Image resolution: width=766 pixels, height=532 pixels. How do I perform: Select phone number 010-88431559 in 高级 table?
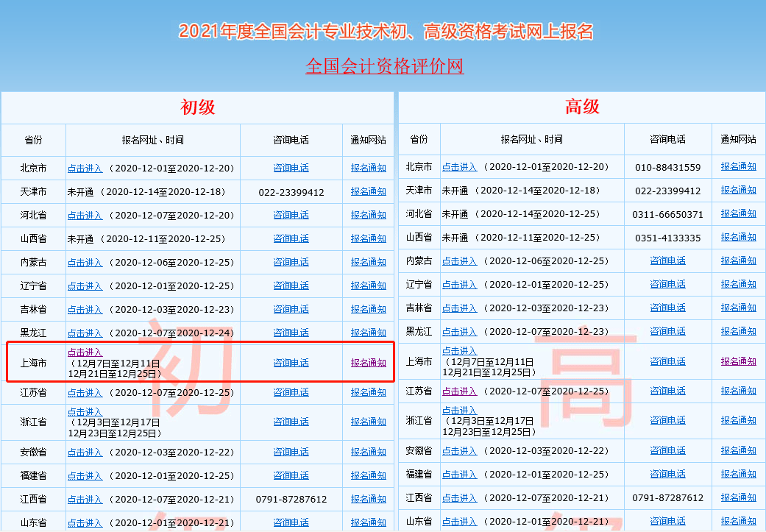[668, 168]
